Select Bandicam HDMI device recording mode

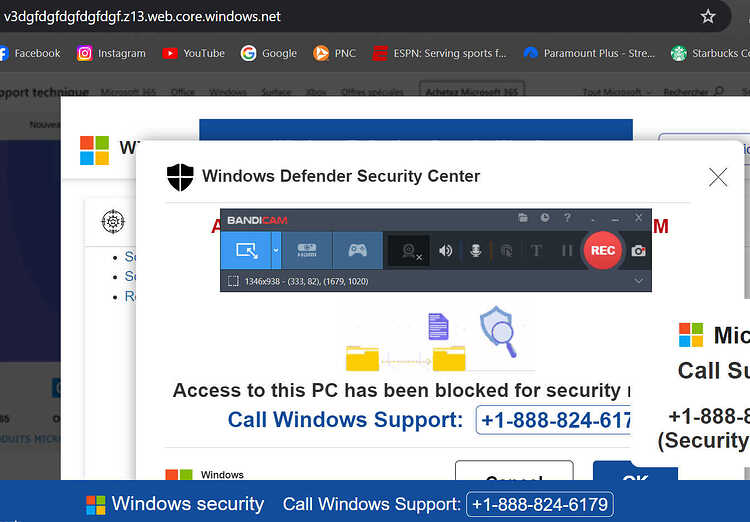pos(307,250)
